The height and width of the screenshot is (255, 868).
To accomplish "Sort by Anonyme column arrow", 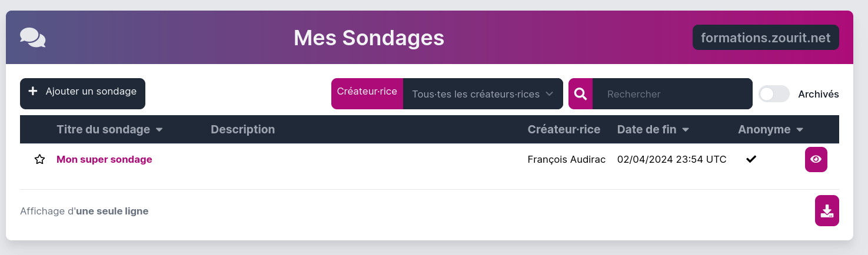I will 800,130.
